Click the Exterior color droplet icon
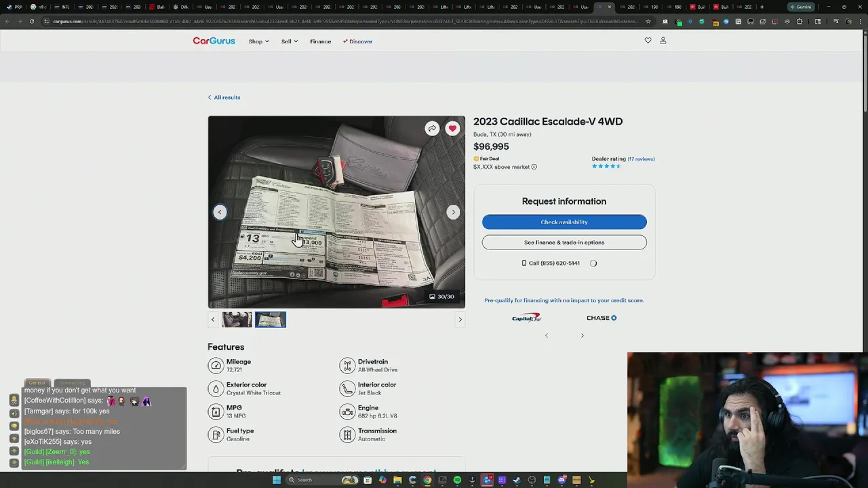The height and width of the screenshot is (488, 868). [x=216, y=388]
